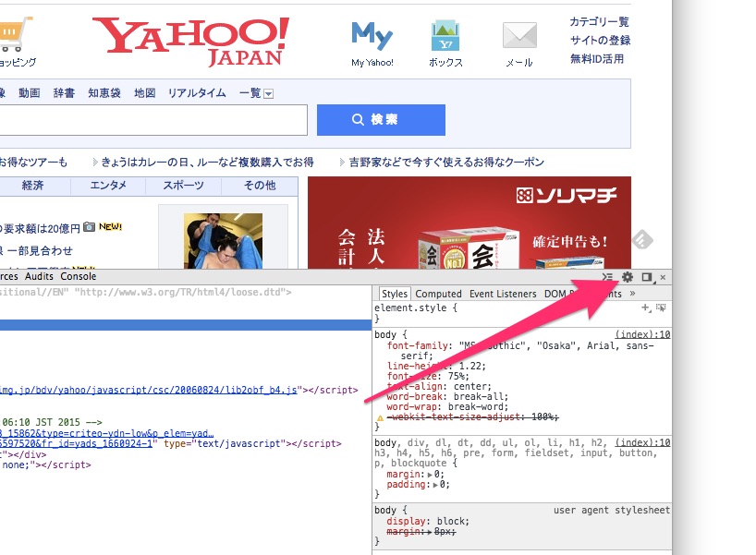Click the loose.dtd doctype line

(x=146, y=292)
